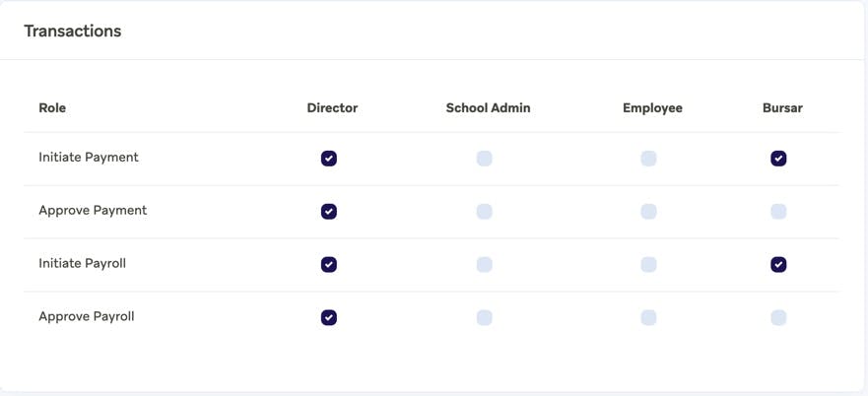Click the Director column header
Image resolution: width=868 pixels, height=396 pixels.
(332, 108)
